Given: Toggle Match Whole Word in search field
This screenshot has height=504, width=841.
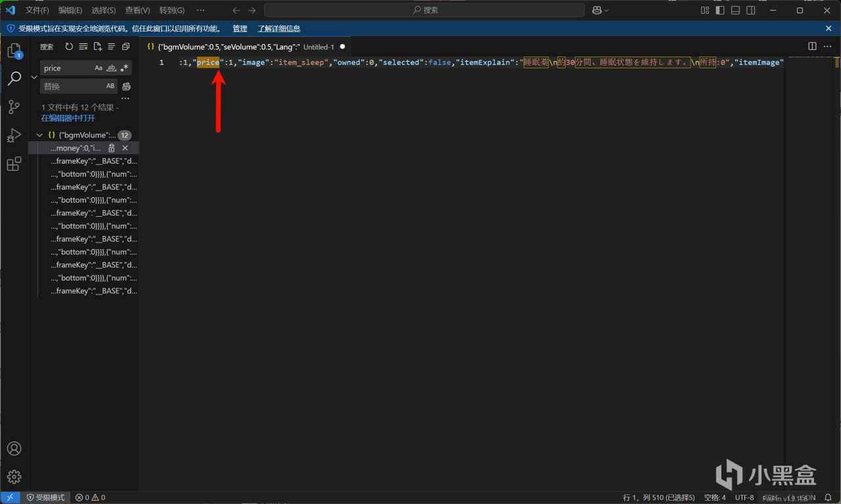Looking at the screenshot, I should (112, 68).
